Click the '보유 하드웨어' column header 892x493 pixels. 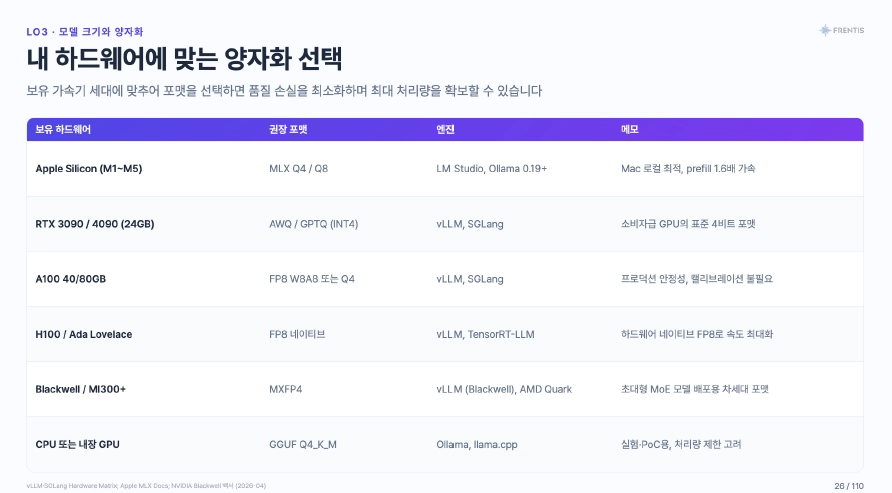(63, 130)
